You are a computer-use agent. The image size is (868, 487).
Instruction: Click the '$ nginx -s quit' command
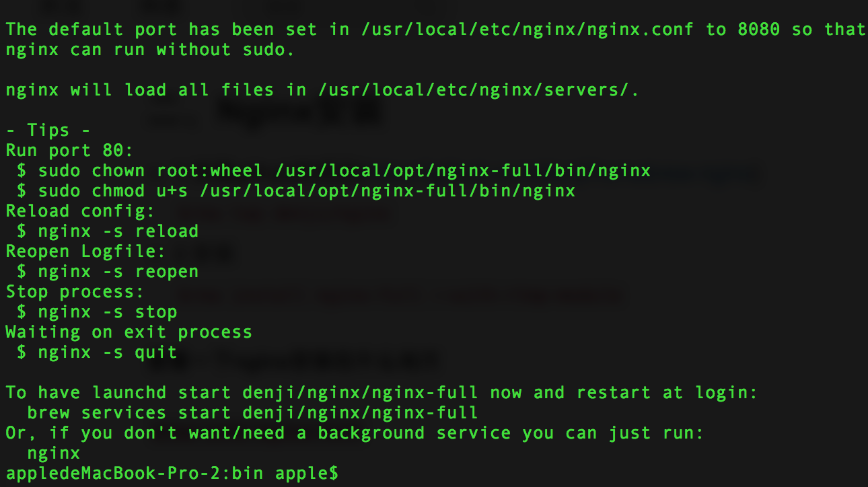point(97,352)
